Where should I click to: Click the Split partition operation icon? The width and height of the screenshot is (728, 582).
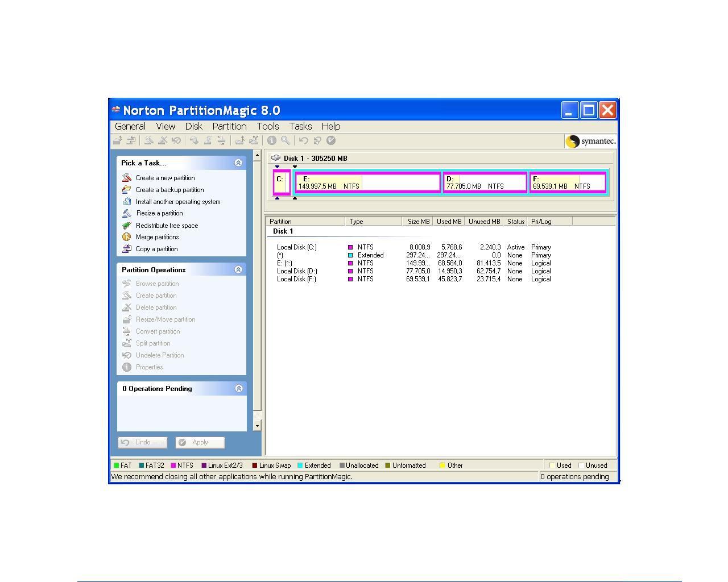point(127,343)
